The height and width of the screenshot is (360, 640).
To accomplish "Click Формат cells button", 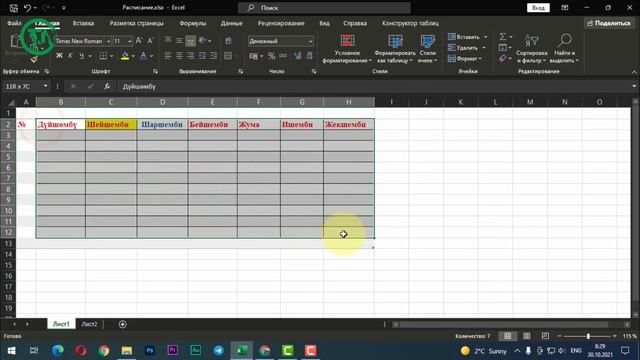I will 465,59.
